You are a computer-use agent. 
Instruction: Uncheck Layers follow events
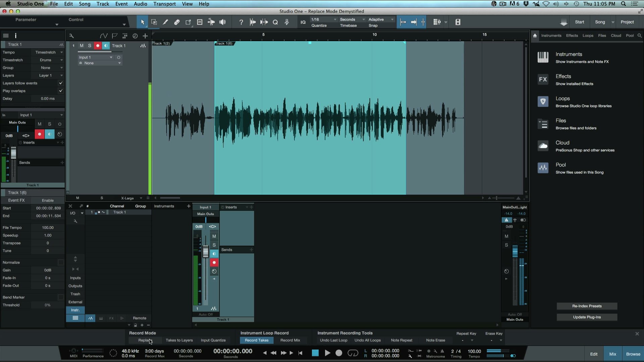61,83
